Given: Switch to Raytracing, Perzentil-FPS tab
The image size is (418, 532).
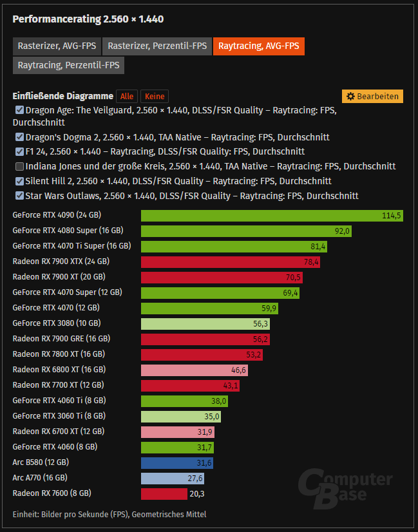Looking at the screenshot, I should click(x=68, y=65).
